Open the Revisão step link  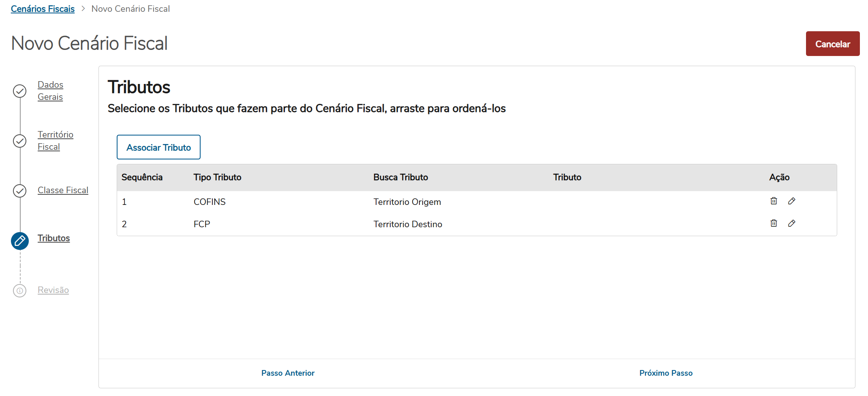[x=53, y=290]
